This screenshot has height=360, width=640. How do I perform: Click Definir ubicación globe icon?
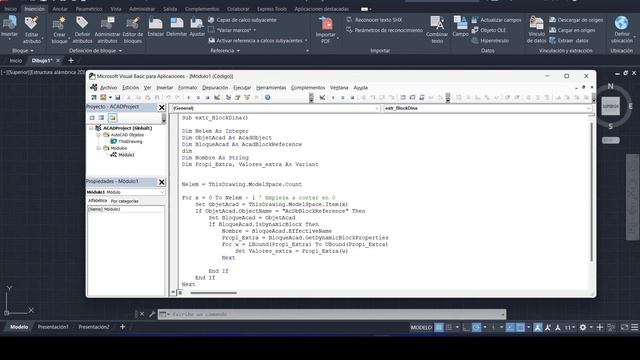click(622, 23)
